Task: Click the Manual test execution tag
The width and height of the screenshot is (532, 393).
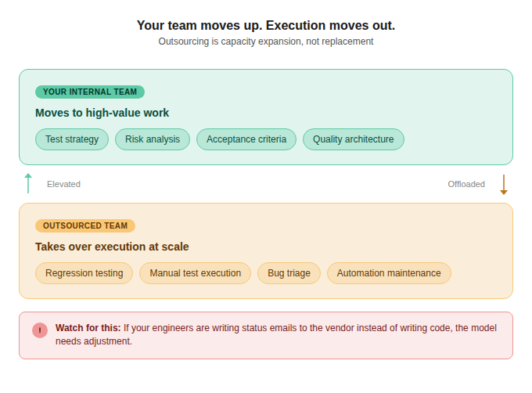Action: [195, 273]
